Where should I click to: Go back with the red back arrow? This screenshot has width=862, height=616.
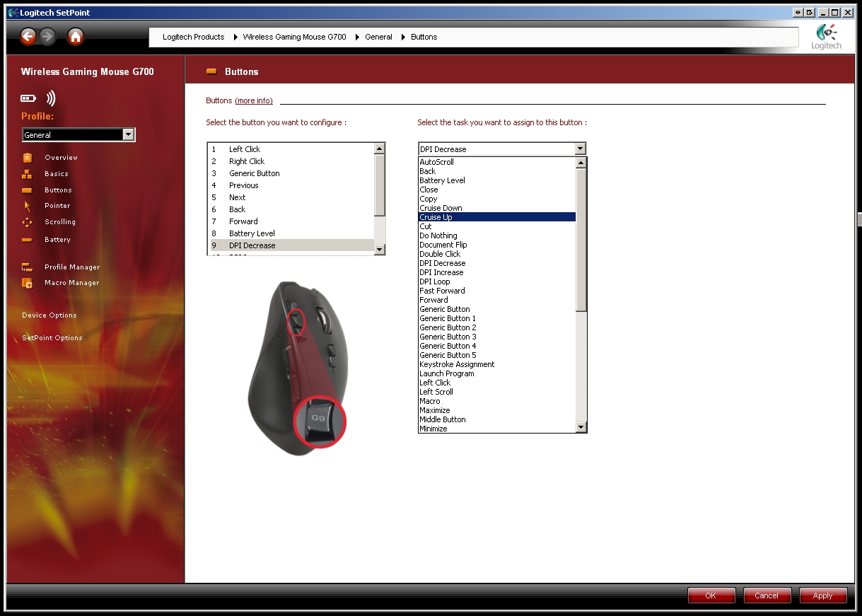tap(28, 37)
